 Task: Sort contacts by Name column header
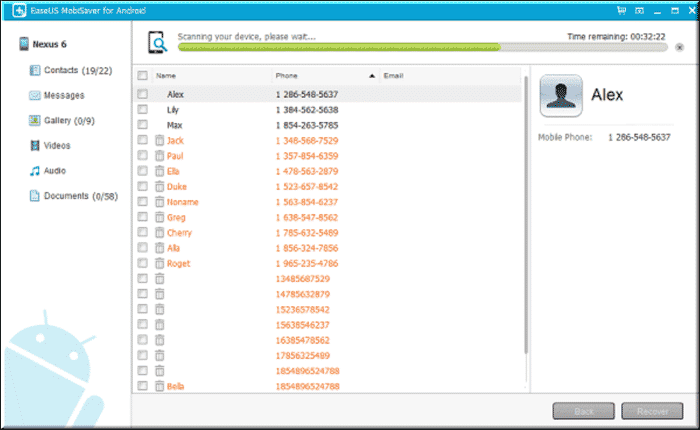(x=166, y=76)
